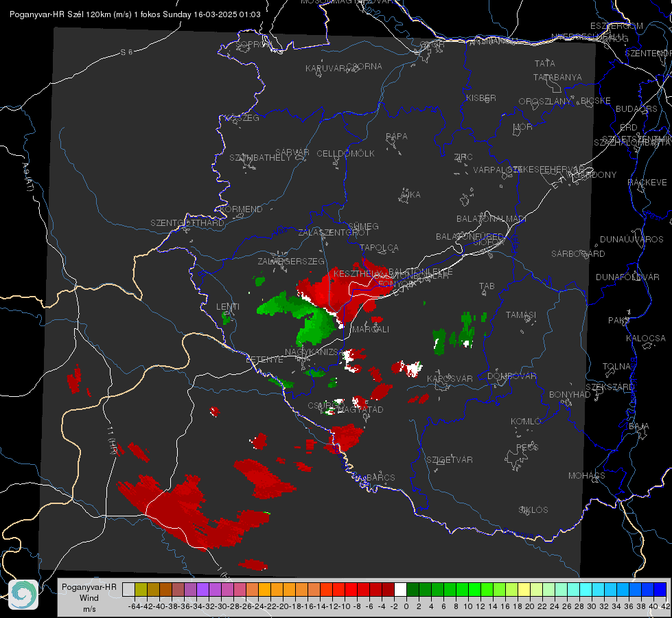
Task: Click the KESZTHELY city label
Action: pyautogui.click(x=356, y=273)
